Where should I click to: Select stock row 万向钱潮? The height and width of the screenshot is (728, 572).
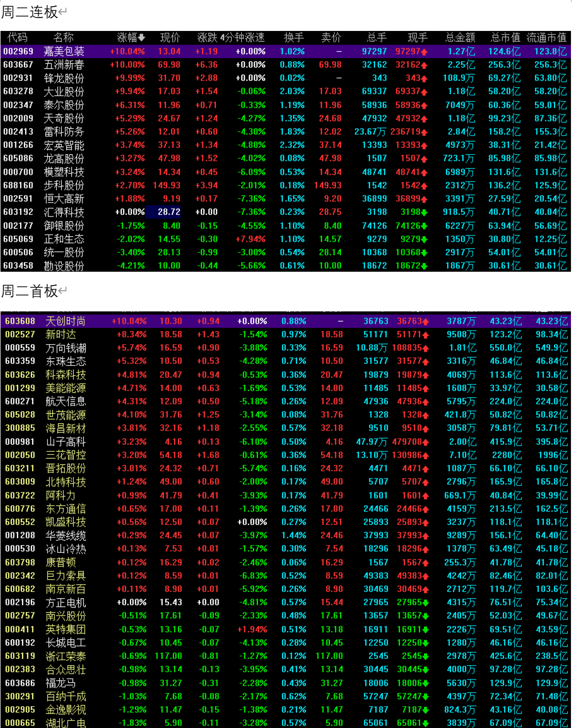(x=285, y=348)
